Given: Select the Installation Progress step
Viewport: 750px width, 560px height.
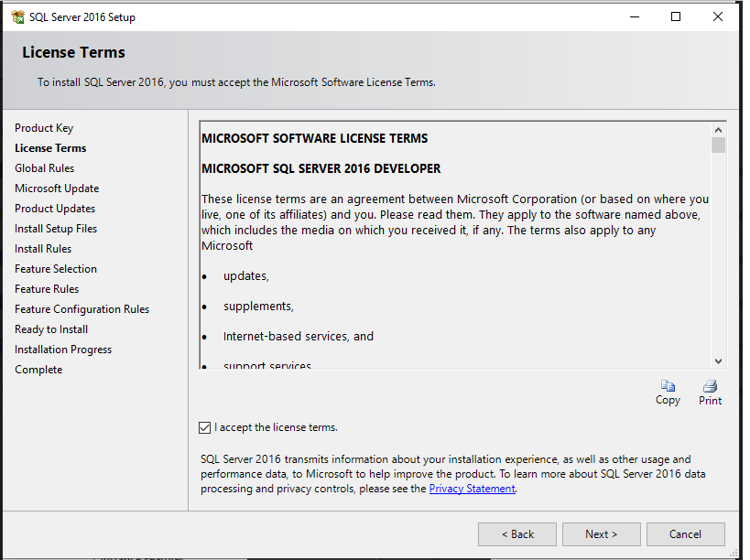Looking at the screenshot, I should click(x=63, y=349).
